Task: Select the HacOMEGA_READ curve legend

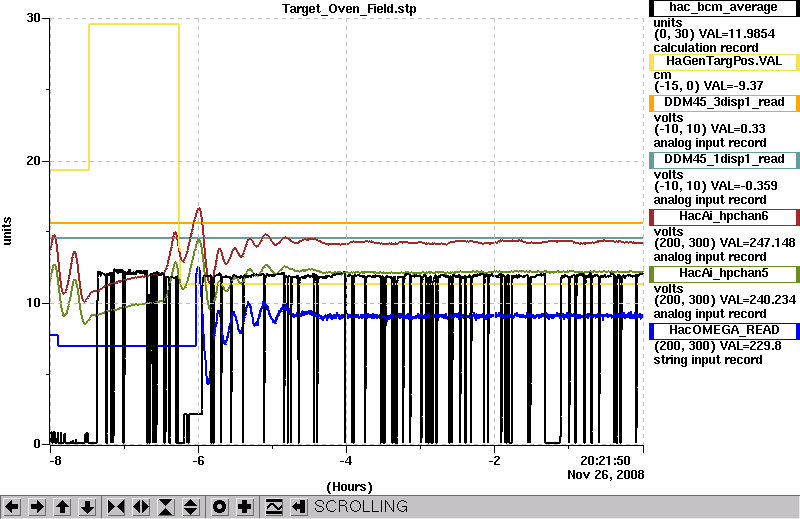Action: click(x=724, y=330)
